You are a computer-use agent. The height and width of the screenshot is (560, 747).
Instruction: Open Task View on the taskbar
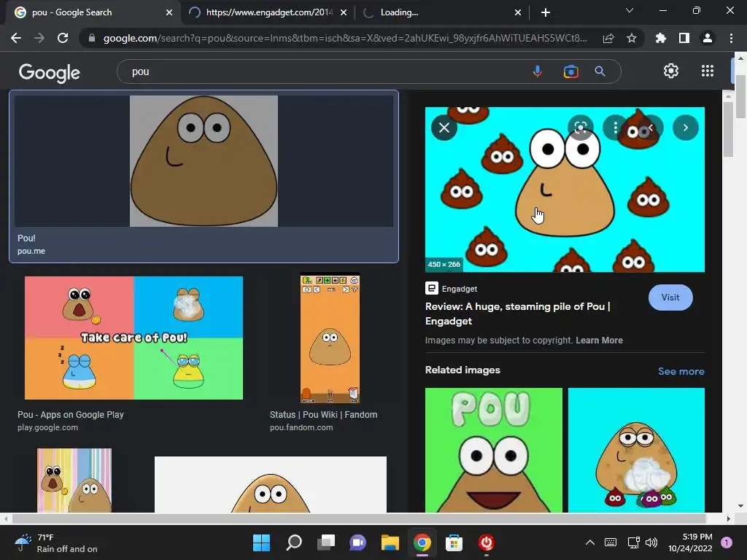(326, 542)
